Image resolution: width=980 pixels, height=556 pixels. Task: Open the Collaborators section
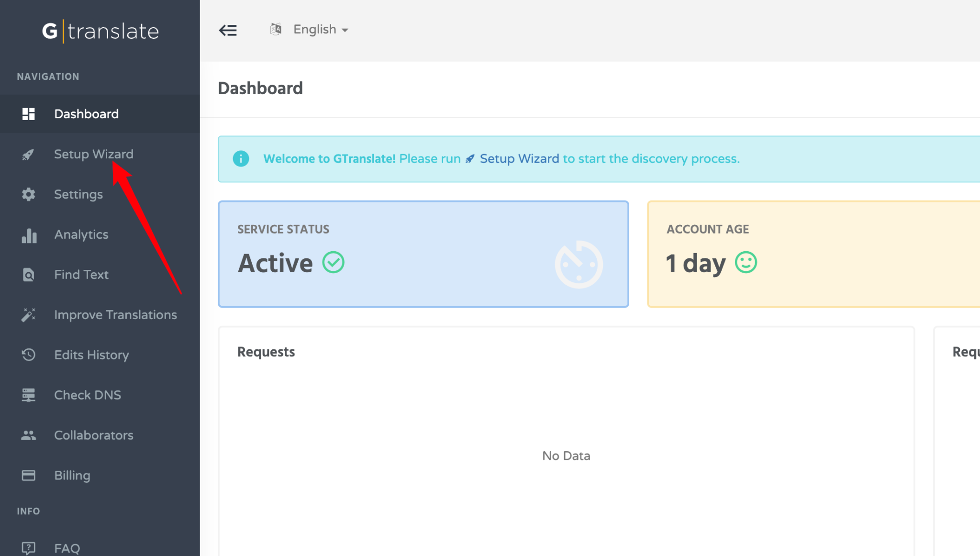pos(94,435)
